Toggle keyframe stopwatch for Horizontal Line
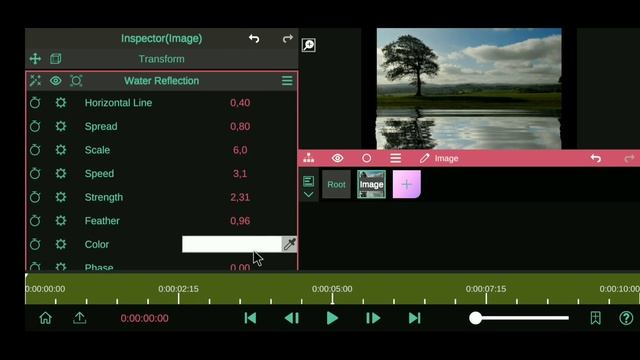 [35, 102]
